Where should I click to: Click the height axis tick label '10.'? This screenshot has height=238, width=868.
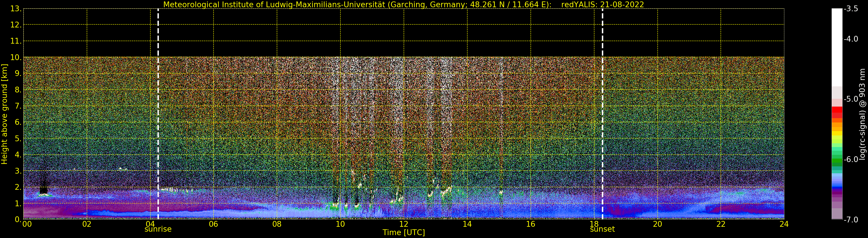click(16, 57)
